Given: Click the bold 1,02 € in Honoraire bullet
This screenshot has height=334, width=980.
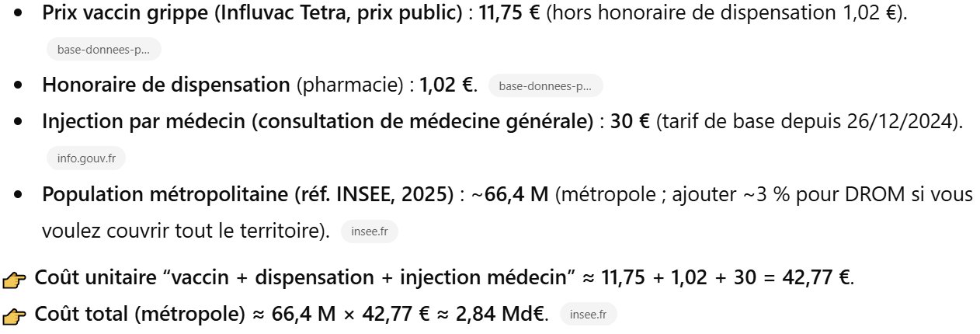Looking at the screenshot, I should [x=447, y=85].
